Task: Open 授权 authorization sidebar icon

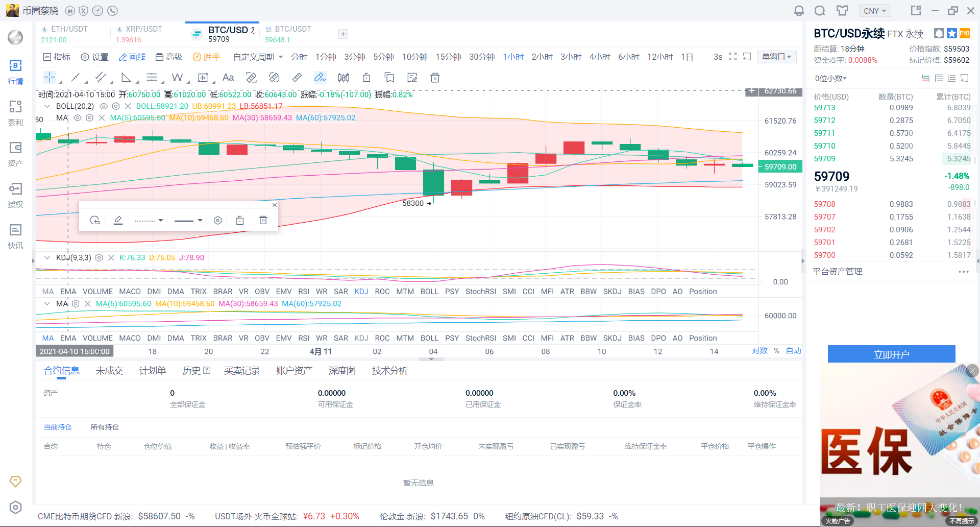Action: (x=15, y=196)
